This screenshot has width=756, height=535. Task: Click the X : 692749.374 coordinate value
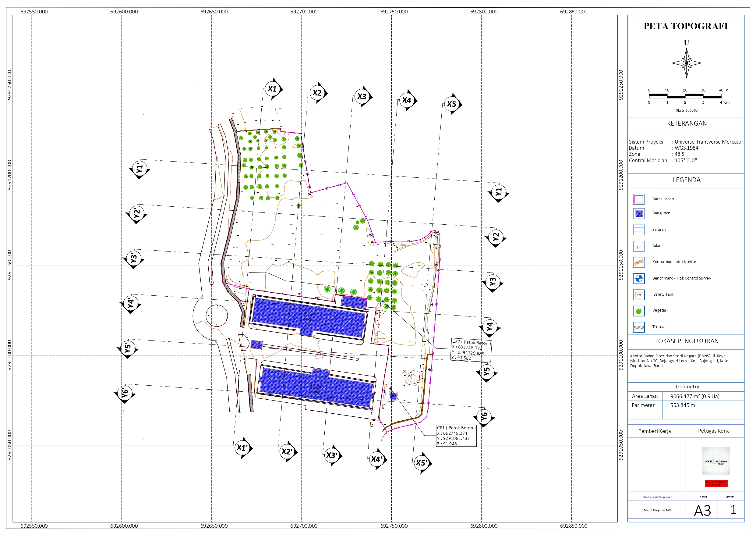pyautogui.click(x=452, y=433)
